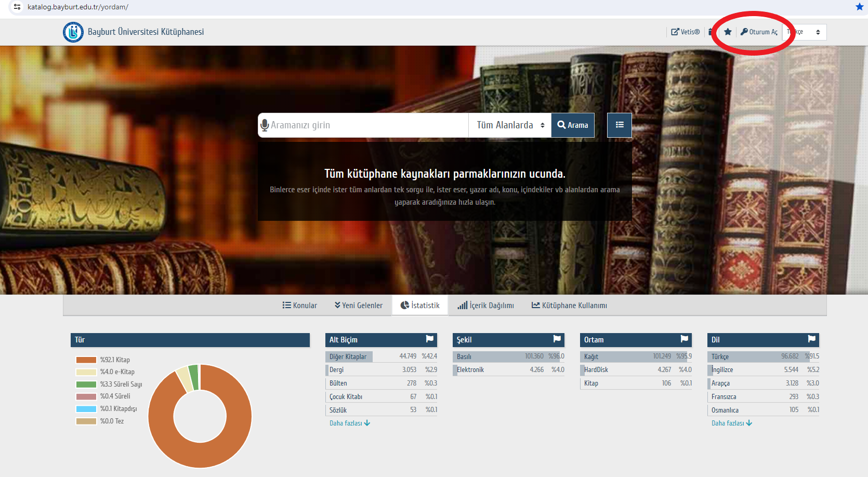The height and width of the screenshot is (477, 868).
Task: Click the Oturum Aç login link
Action: (759, 32)
